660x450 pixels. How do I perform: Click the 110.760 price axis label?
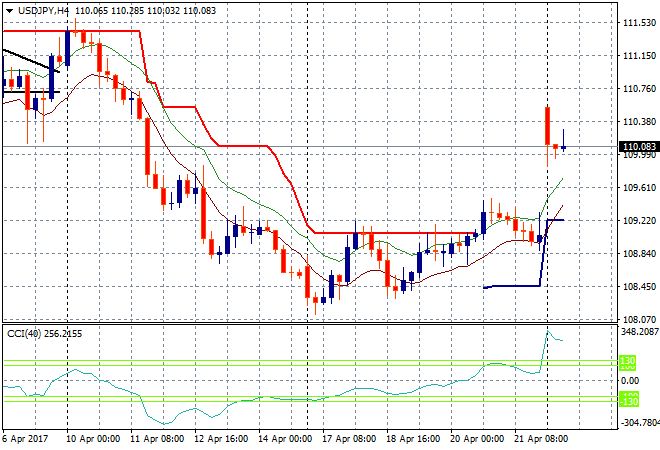pyautogui.click(x=639, y=88)
